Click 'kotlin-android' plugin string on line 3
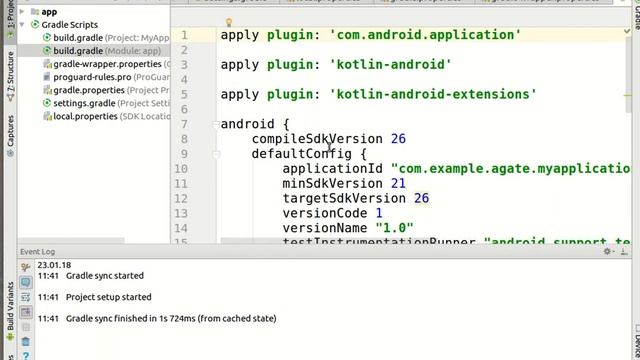This screenshot has width=640, height=360. point(390,64)
